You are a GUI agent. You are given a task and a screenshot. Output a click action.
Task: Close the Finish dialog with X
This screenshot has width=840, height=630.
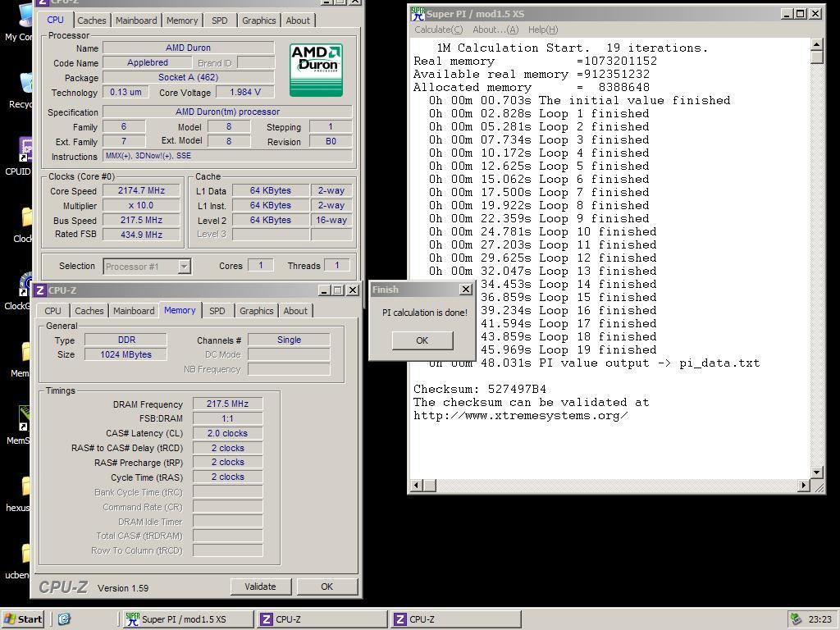click(466, 290)
